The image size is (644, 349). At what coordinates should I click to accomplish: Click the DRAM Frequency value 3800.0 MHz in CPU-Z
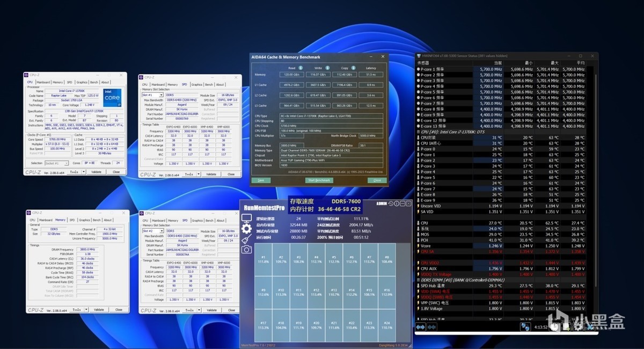click(87, 250)
